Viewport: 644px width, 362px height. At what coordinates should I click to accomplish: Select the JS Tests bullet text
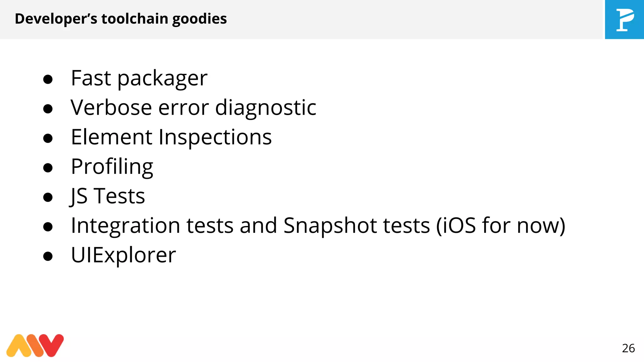pyautogui.click(x=108, y=196)
